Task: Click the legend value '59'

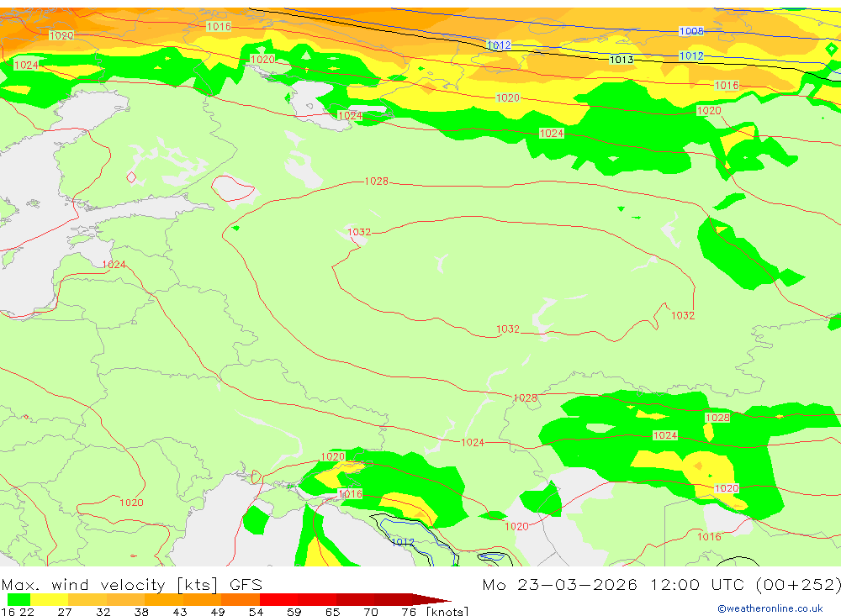Action: click(294, 612)
